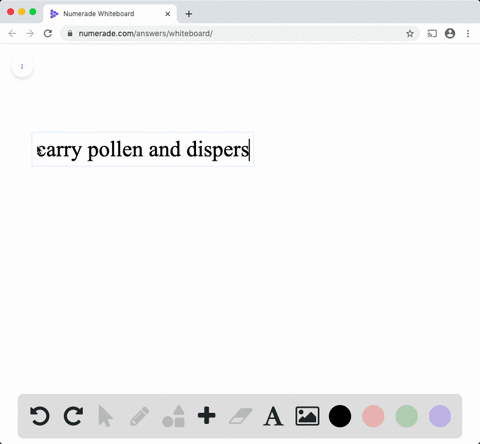Click the plus add icon
Viewport: 480px width, 444px height.
pos(207,415)
